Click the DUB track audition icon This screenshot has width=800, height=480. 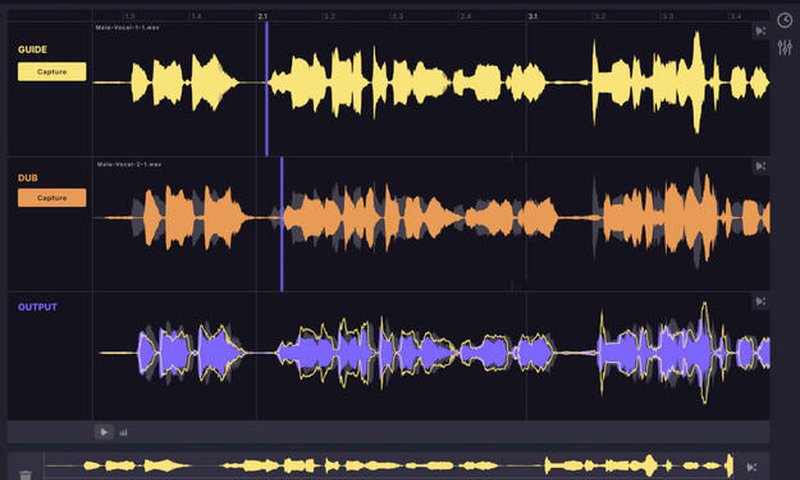coord(760,166)
